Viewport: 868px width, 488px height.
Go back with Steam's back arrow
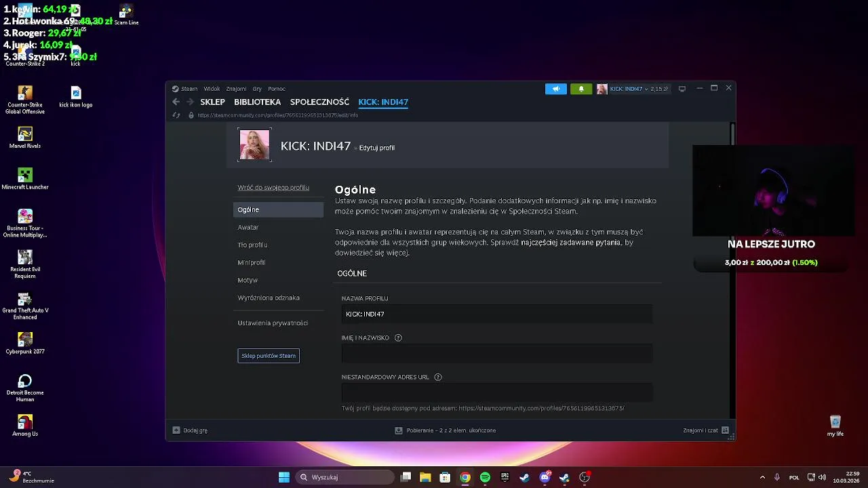tap(176, 102)
